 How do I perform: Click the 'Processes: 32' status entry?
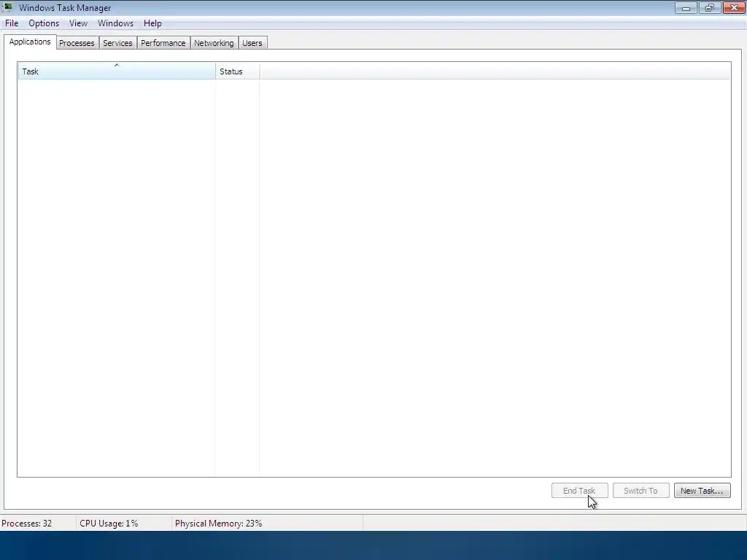pos(27,524)
